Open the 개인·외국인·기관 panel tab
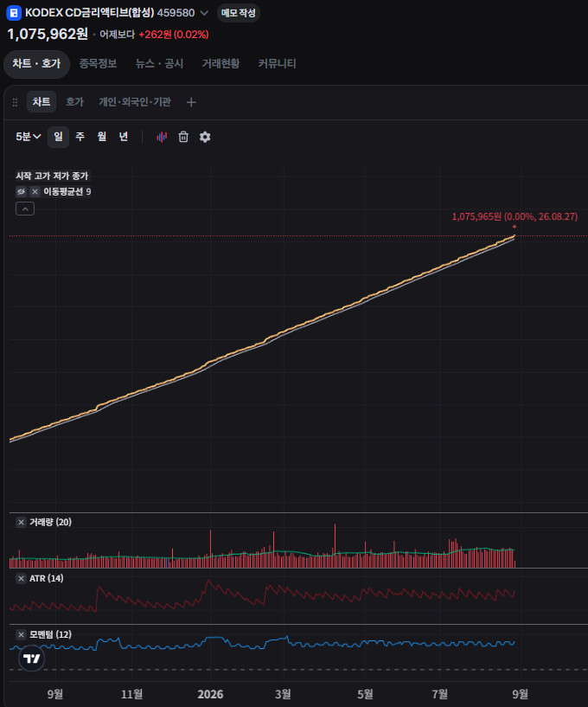Screen dimensions: 588x707 pyautogui.click(x=135, y=102)
